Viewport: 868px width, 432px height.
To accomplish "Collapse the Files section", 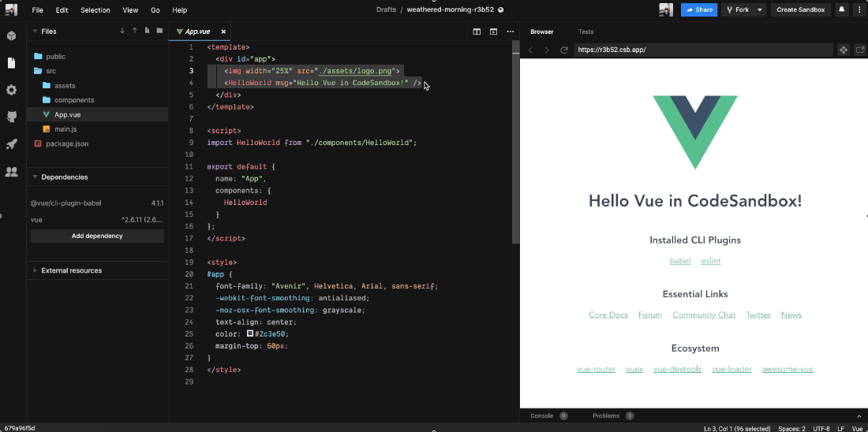I will pyautogui.click(x=35, y=32).
